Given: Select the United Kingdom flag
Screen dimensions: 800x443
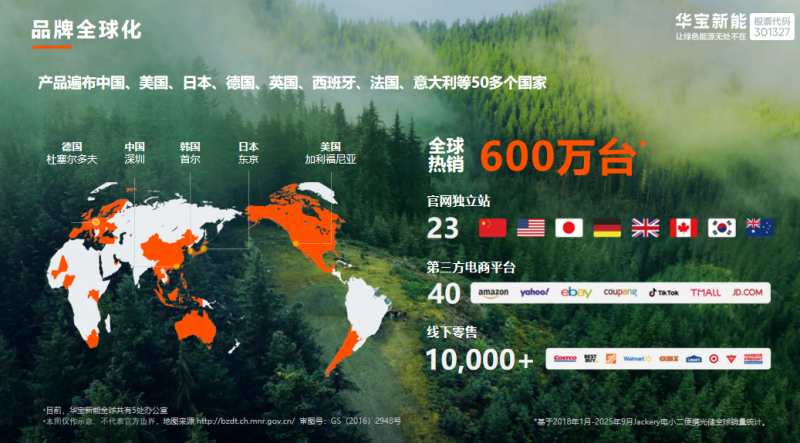Looking at the screenshot, I should click(x=645, y=228).
